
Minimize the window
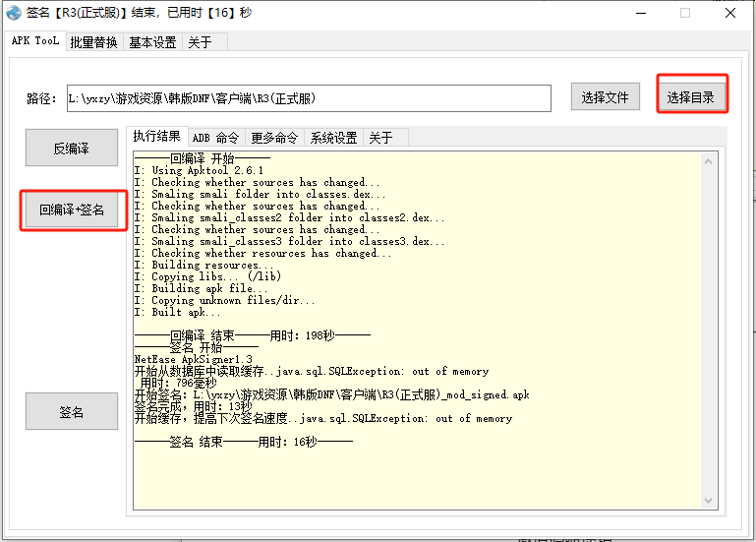click(x=641, y=13)
